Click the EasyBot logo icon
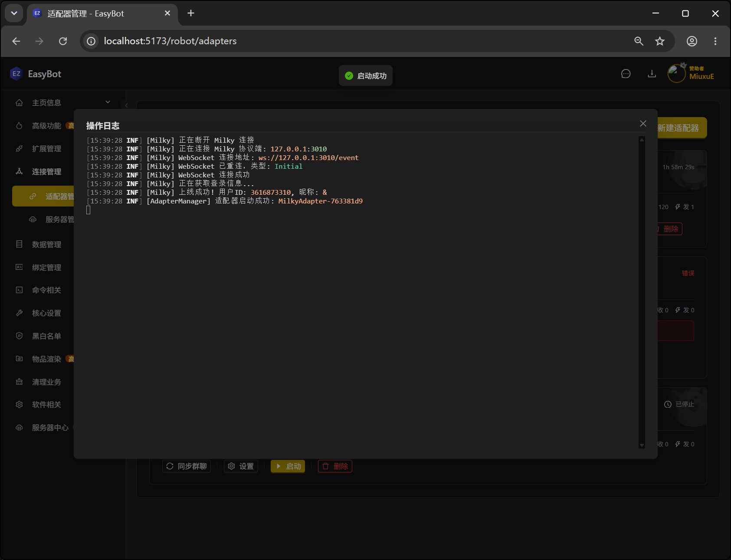This screenshot has height=560, width=731. pos(16,74)
